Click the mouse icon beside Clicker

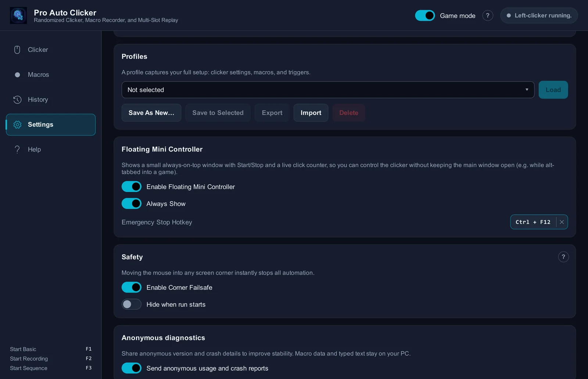tap(17, 50)
